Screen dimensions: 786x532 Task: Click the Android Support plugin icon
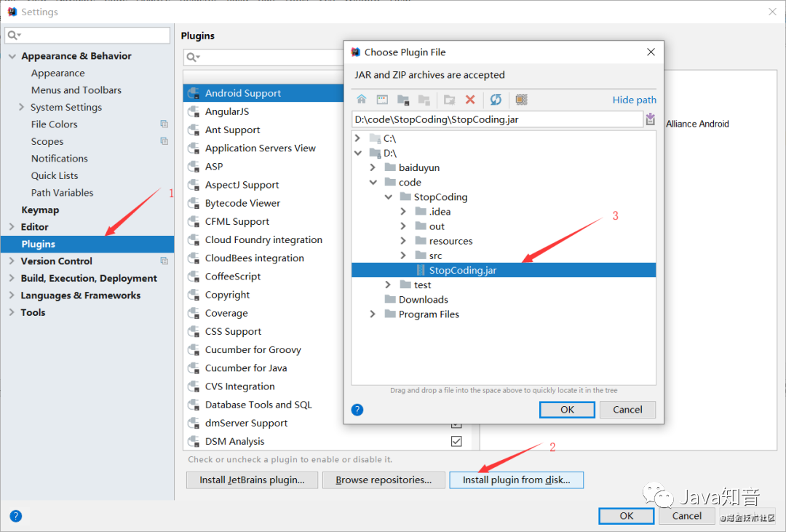[x=194, y=93]
